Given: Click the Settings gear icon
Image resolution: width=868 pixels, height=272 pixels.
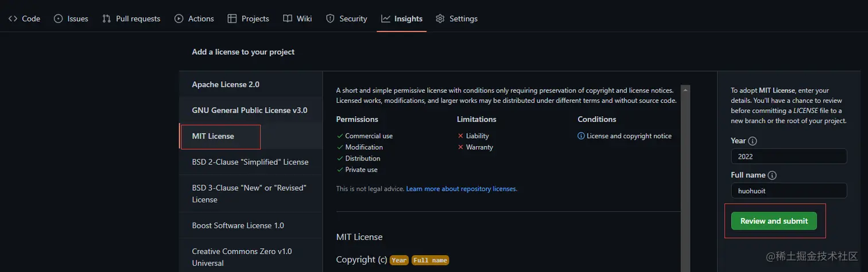Looking at the screenshot, I should click(440, 18).
